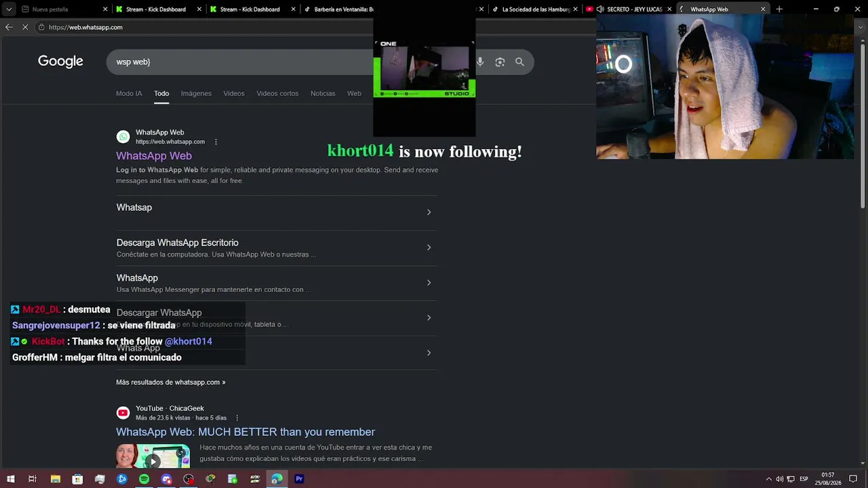Expand the WhatsApp Messenger sitelink chevron

(429, 283)
